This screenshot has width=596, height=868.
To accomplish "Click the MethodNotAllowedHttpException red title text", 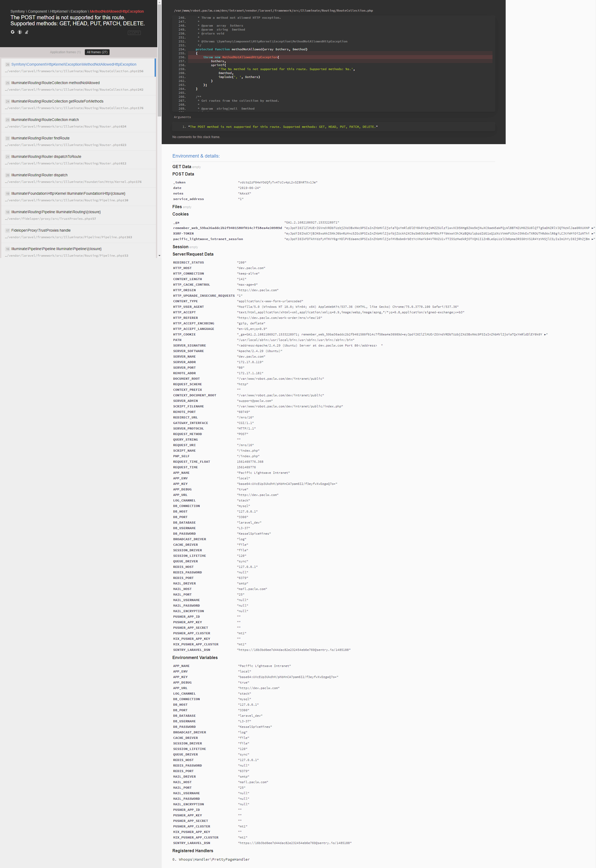I will (116, 12).
